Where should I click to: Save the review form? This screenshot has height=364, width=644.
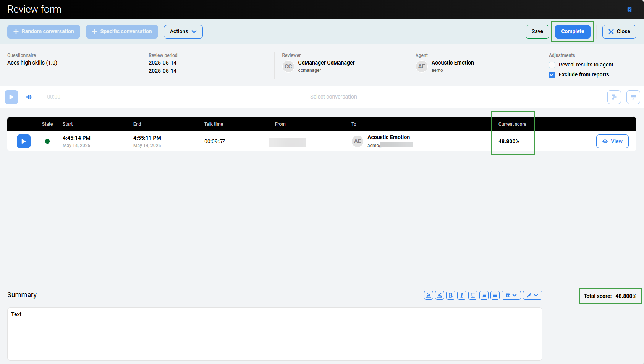coord(537,32)
